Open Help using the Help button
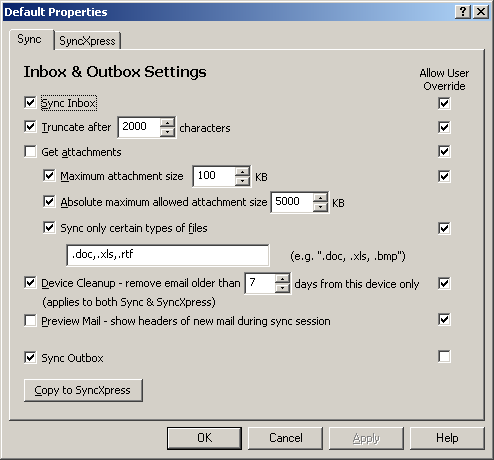 pyautogui.click(x=447, y=438)
